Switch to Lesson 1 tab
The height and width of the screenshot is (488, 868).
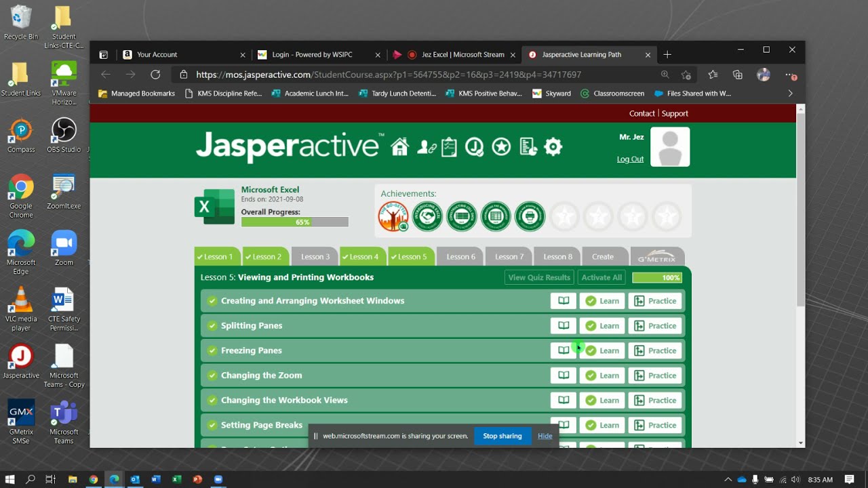point(217,257)
